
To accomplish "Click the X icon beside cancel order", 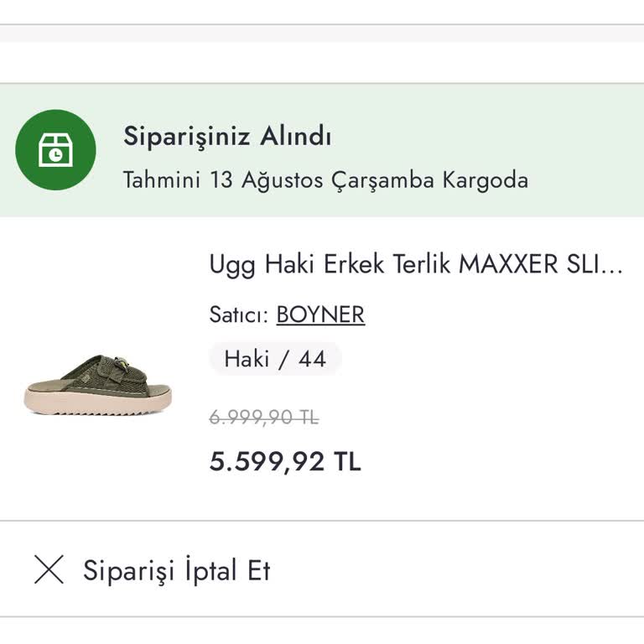I will (49, 570).
